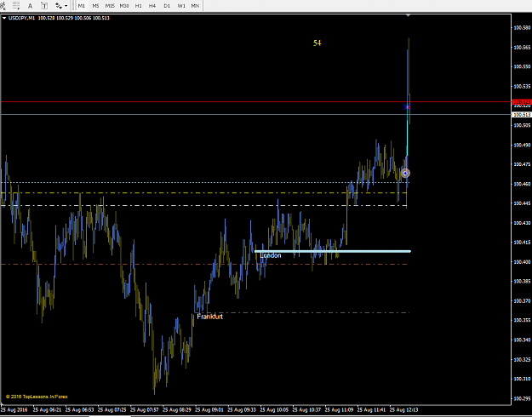Select the arrows drawing tool icon

click(59, 6)
